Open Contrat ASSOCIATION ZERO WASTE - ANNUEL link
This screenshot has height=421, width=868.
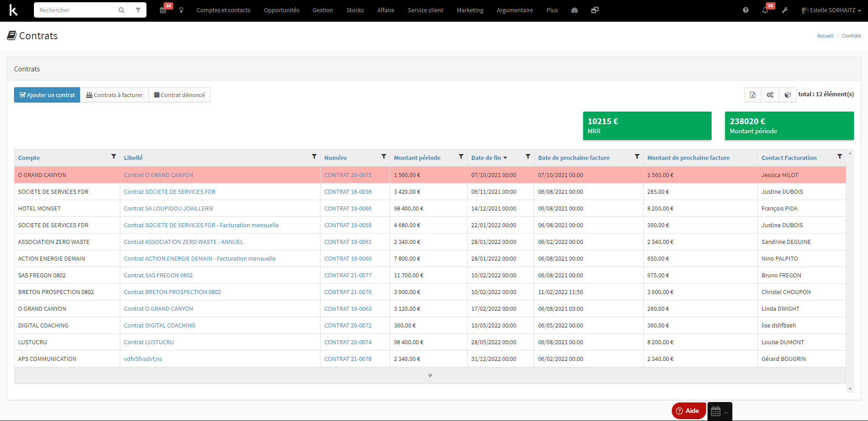tap(184, 242)
